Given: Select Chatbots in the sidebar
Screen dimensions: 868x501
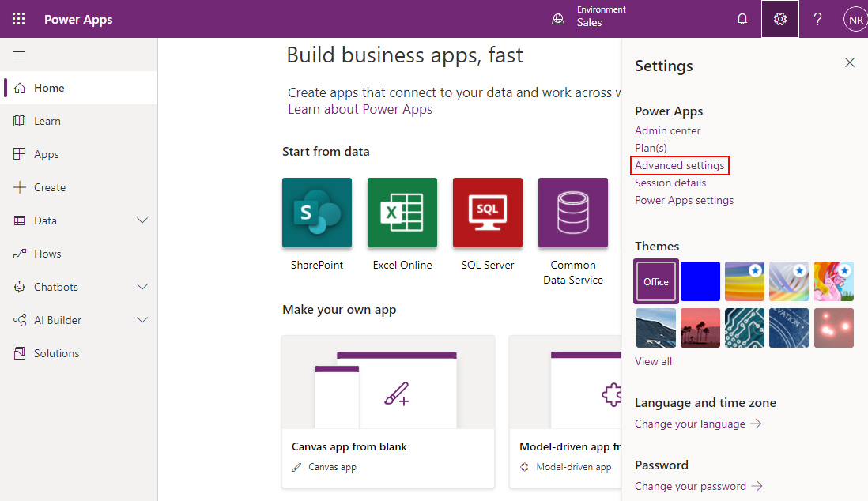Looking at the screenshot, I should 56,287.
